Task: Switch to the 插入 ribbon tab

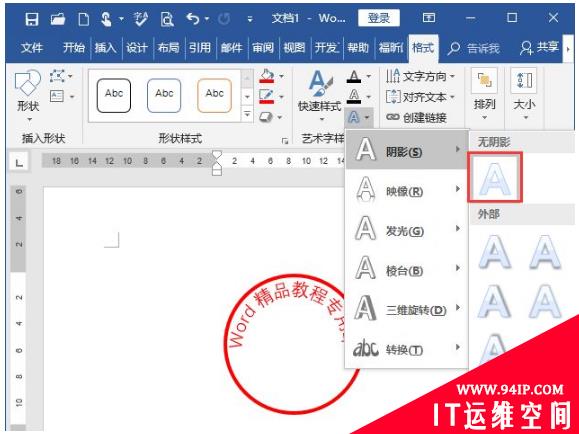Action: tap(105, 48)
